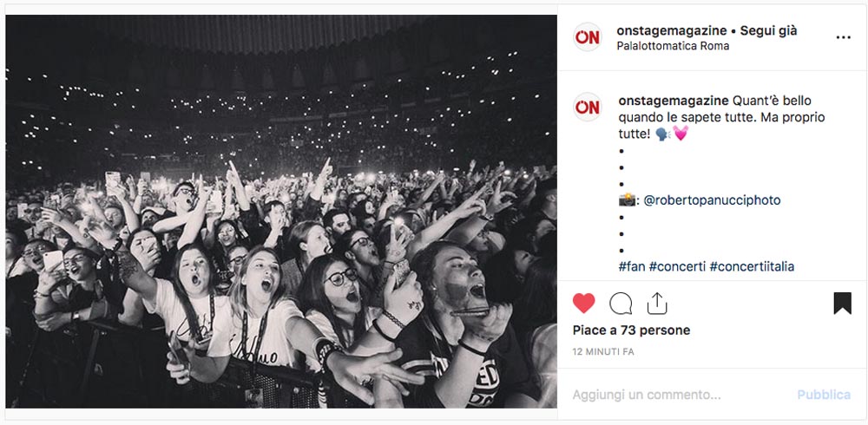The width and height of the screenshot is (868, 425).
Task: Click the black-and-white concert crowd photo
Action: pyautogui.click(x=281, y=212)
